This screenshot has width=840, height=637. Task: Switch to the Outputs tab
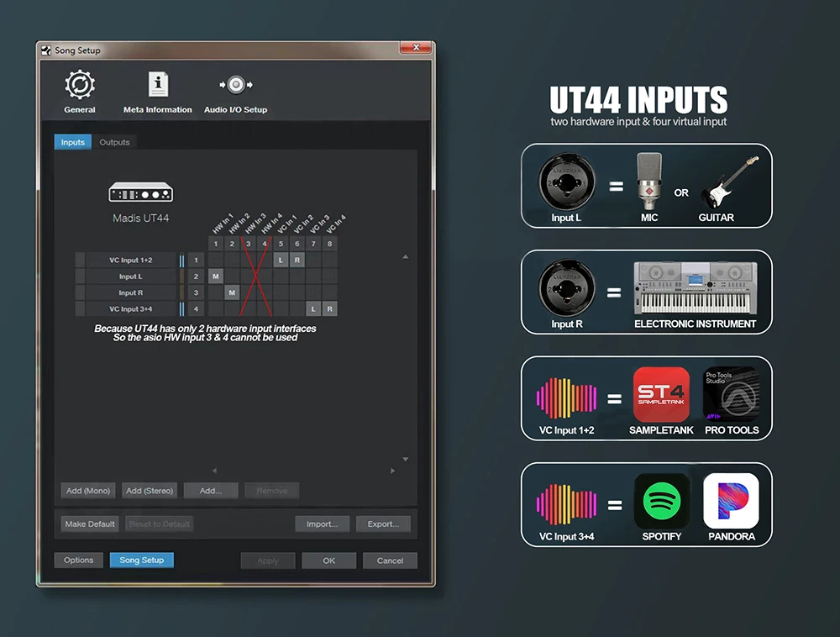click(115, 142)
